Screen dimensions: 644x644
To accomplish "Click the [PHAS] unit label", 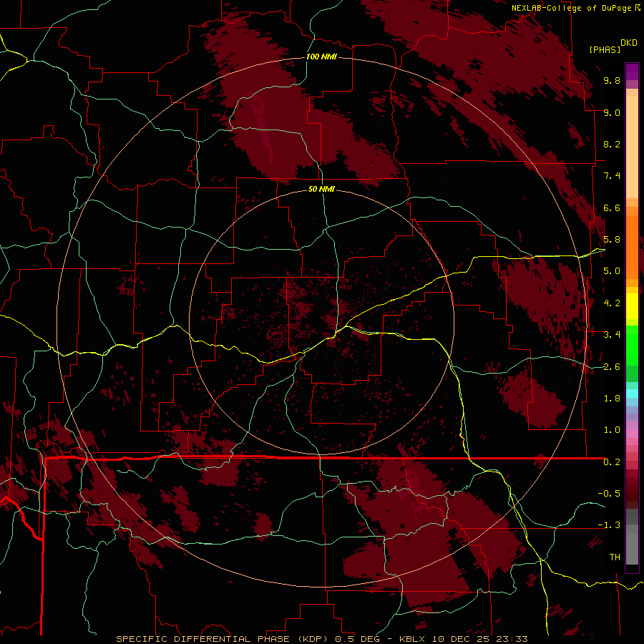I will pos(605,50).
